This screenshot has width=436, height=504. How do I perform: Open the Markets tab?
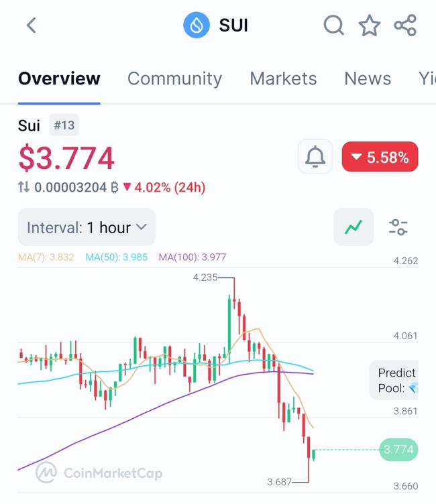[x=283, y=78]
